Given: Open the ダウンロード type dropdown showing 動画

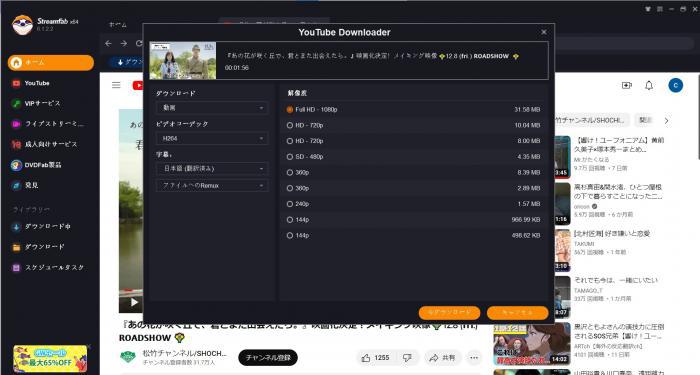Looking at the screenshot, I should tap(212, 108).
